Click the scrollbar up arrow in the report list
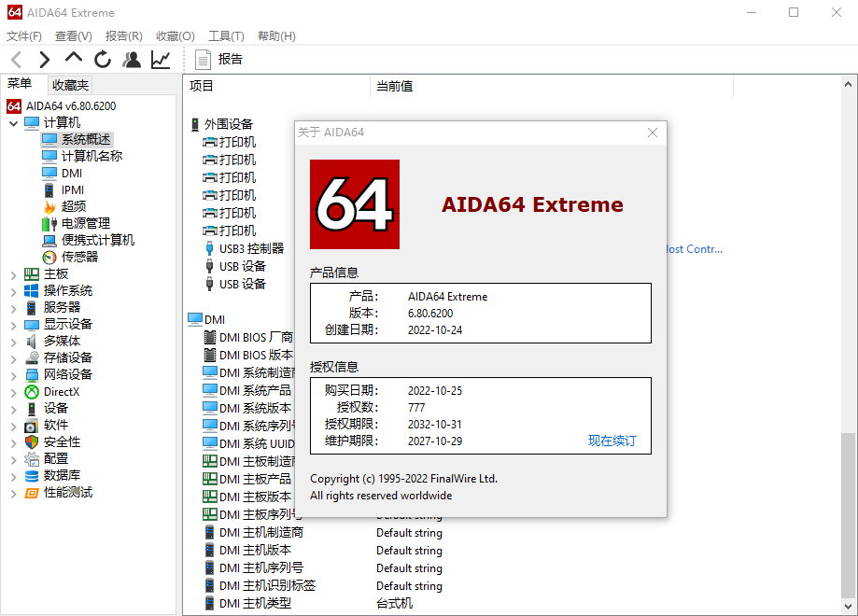 point(848,84)
